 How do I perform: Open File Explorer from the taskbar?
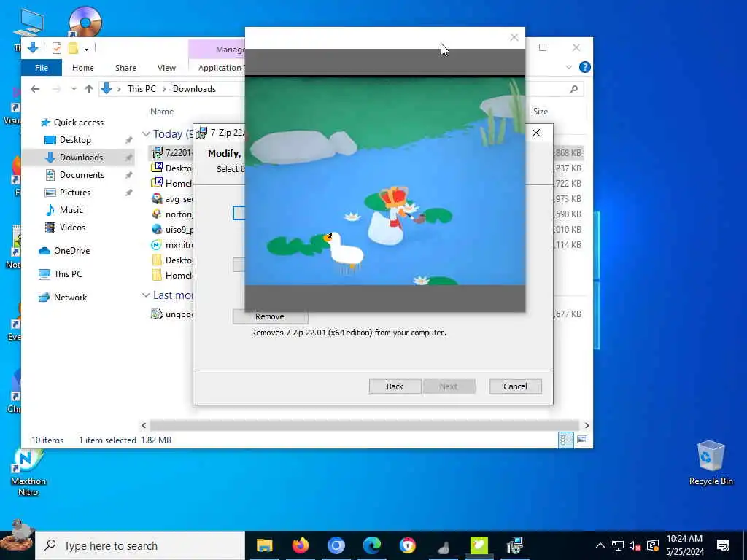[264, 545]
